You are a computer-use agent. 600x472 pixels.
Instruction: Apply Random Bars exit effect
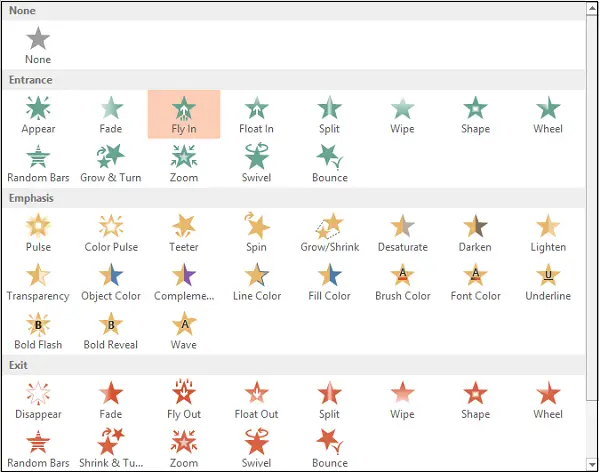pos(38,449)
